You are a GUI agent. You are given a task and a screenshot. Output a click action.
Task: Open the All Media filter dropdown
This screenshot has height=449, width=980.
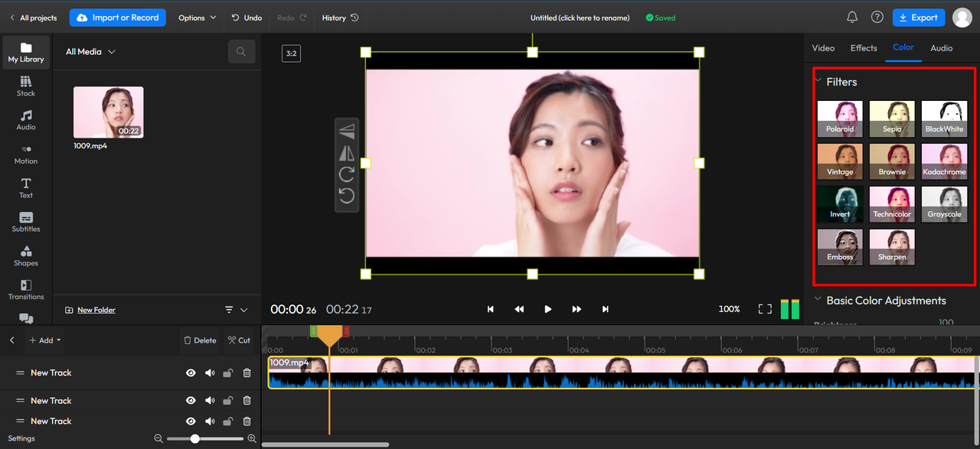(x=90, y=52)
